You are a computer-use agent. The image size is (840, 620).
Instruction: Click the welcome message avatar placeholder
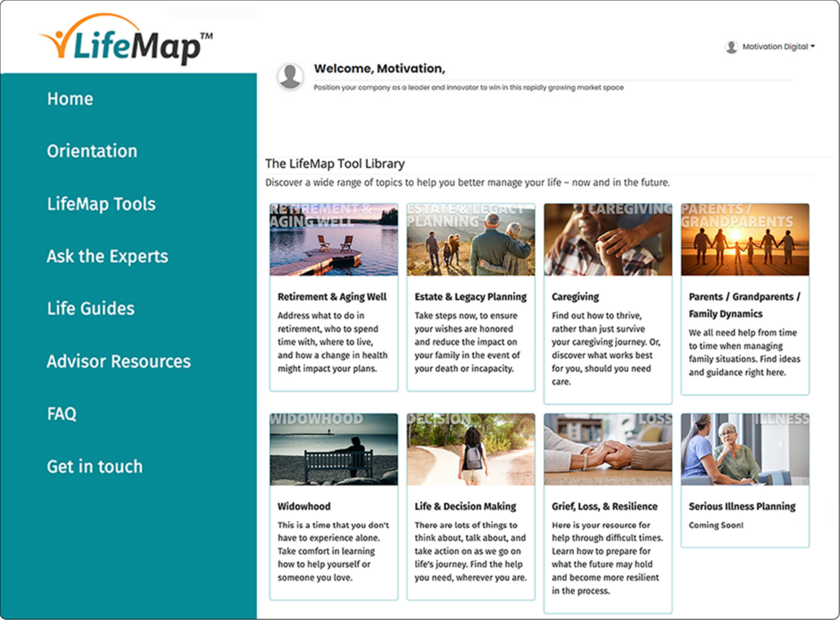(x=290, y=76)
